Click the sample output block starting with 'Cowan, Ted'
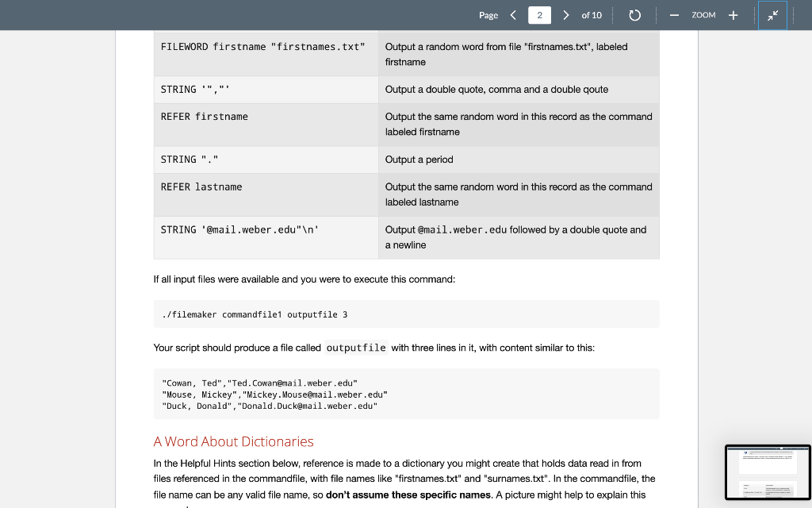The height and width of the screenshot is (508, 812). tap(406, 394)
